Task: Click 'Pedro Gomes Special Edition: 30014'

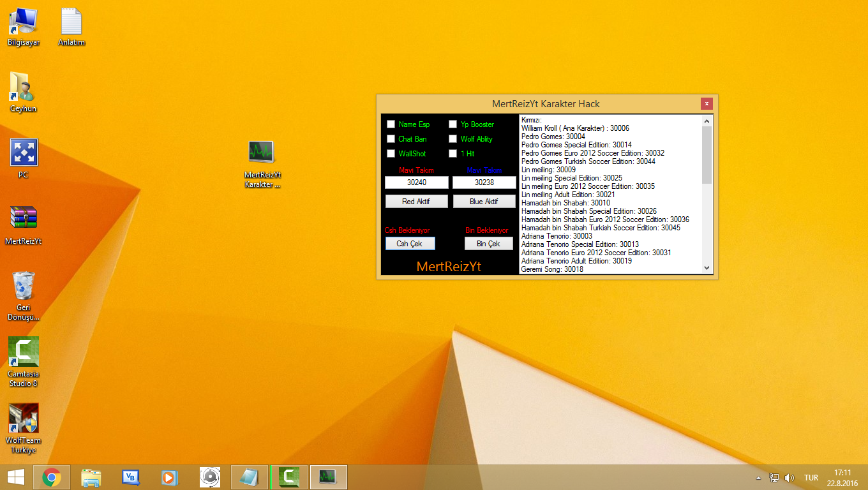Action: click(577, 145)
